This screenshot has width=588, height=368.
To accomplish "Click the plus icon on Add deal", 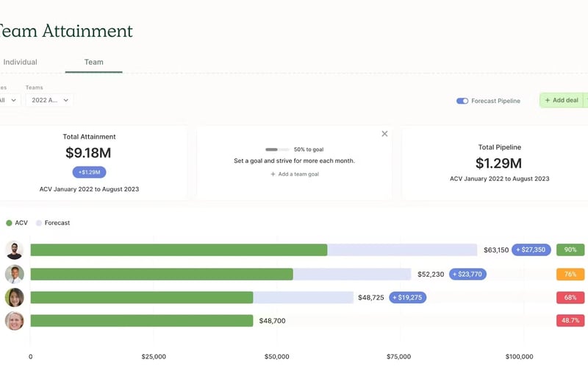I will click(548, 100).
